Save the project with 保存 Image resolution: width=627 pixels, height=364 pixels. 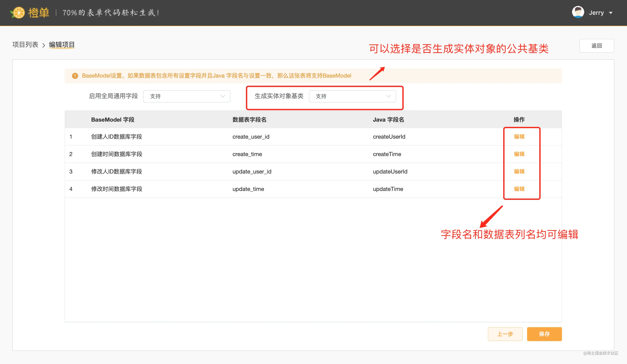544,334
